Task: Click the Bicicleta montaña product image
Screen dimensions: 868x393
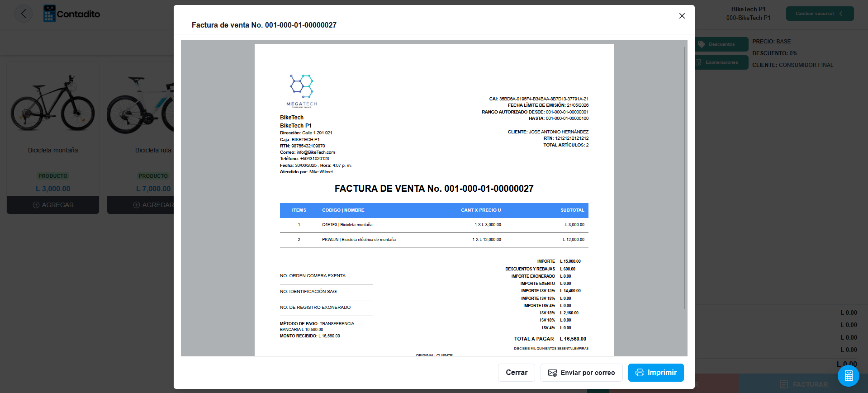Action: pyautogui.click(x=53, y=103)
